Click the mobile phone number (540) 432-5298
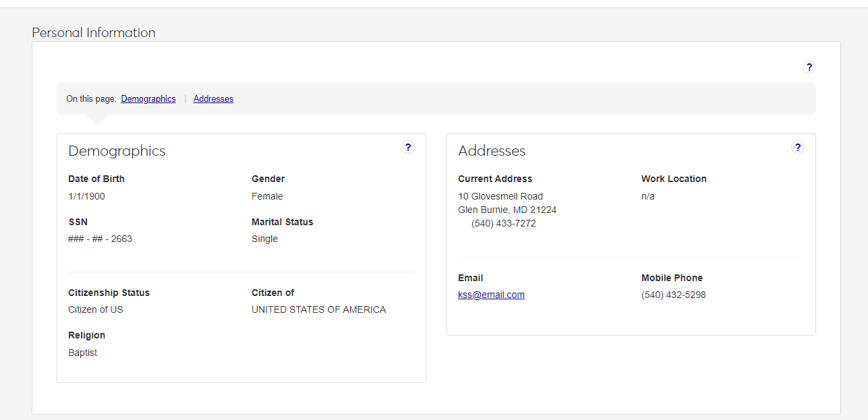This screenshot has width=868, height=420. [x=673, y=295]
